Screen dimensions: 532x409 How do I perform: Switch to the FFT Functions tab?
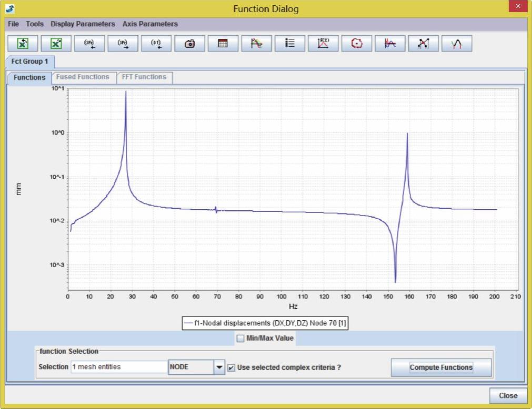point(144,77)
